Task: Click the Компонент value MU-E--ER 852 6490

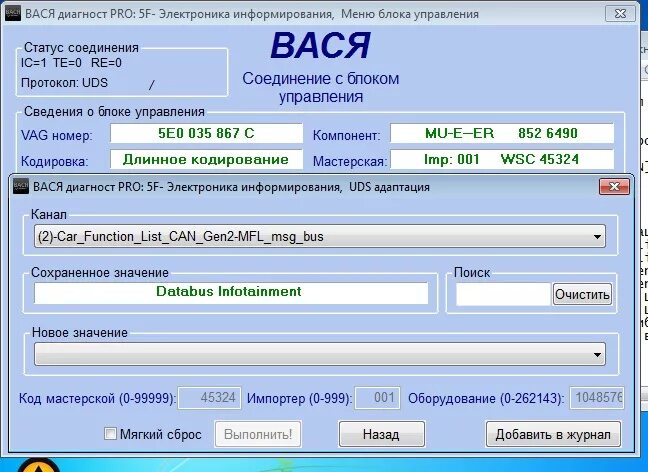Action: coord(502,133)
